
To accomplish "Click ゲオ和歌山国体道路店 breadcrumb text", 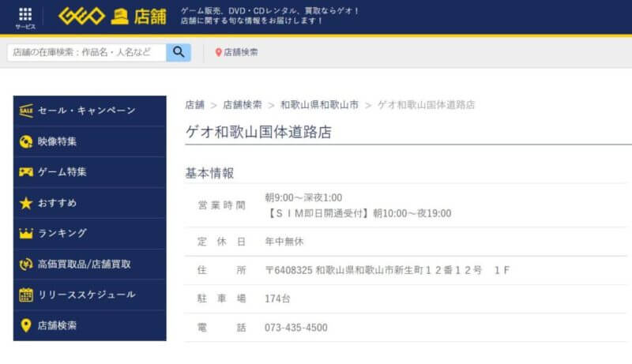I will pyautogui.click(x=426, y=105).
